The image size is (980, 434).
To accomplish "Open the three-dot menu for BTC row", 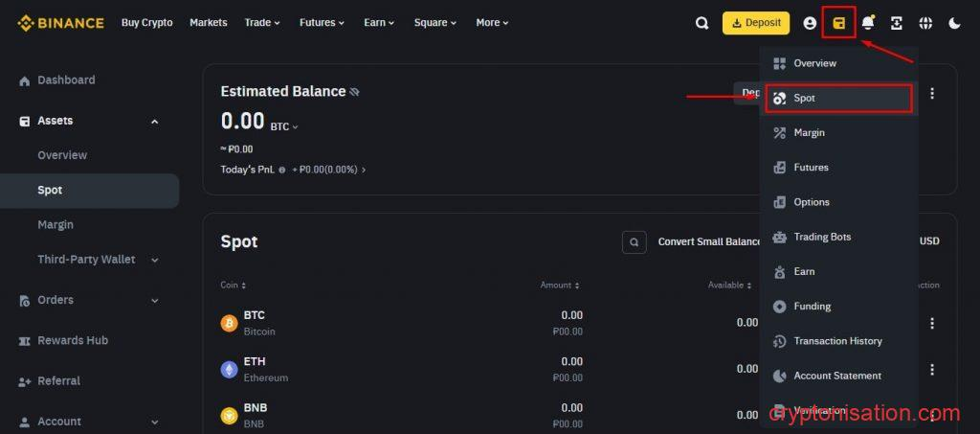I will point(932,323).
